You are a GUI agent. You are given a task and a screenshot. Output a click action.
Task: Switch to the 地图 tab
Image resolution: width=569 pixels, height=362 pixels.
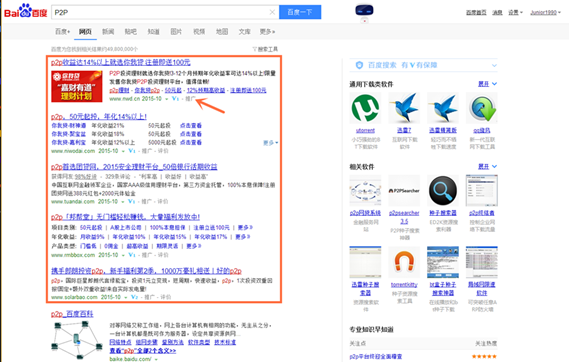(x=222, y=32)
